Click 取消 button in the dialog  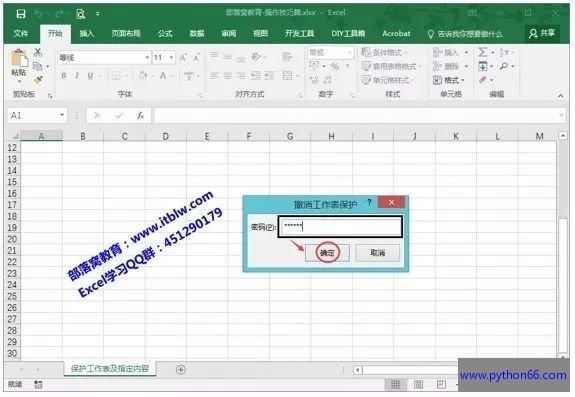pyautogui.click(x=377, y=253)
